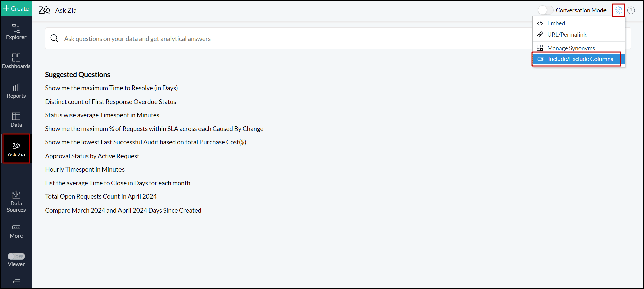644x289 pixels.
Task: Collapse the left sidebar panel
Action: 16,282
